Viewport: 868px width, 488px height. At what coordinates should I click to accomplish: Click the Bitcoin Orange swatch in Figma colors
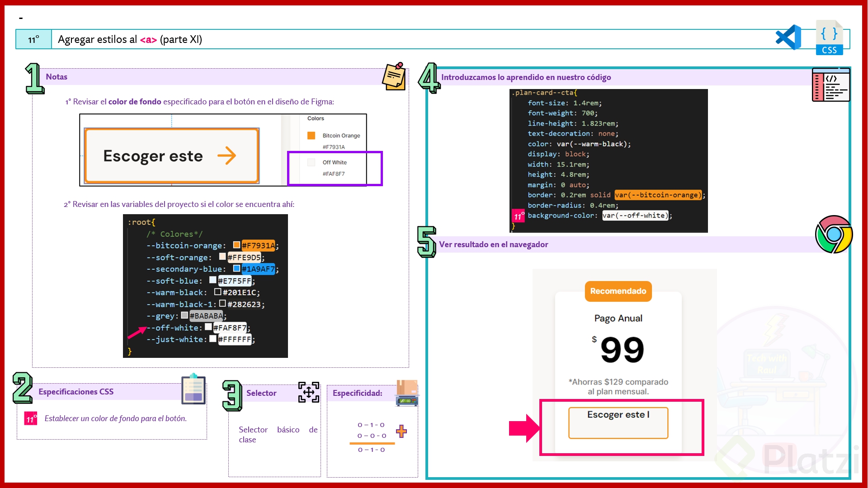coord(311,136)
